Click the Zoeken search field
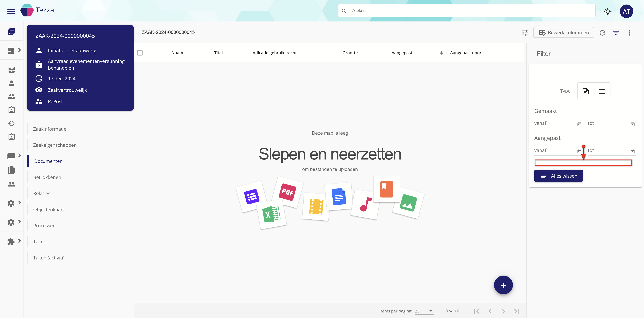644x318 pixels. 467,11
